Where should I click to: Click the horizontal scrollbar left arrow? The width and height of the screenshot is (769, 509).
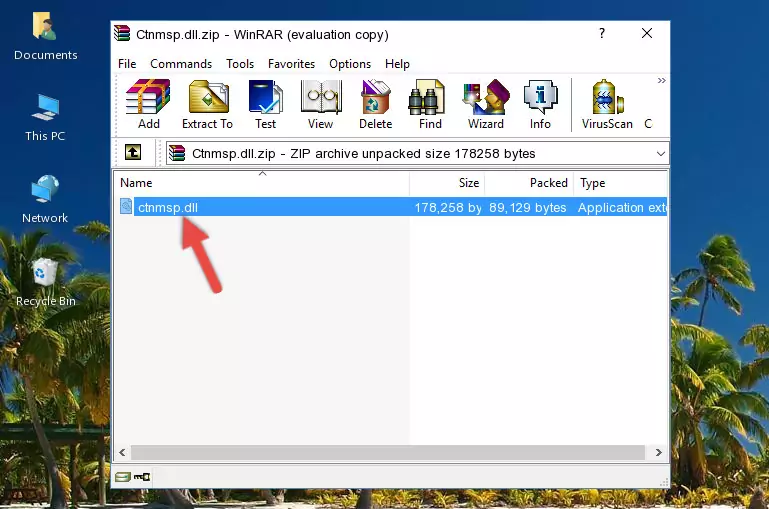[123, 452]
